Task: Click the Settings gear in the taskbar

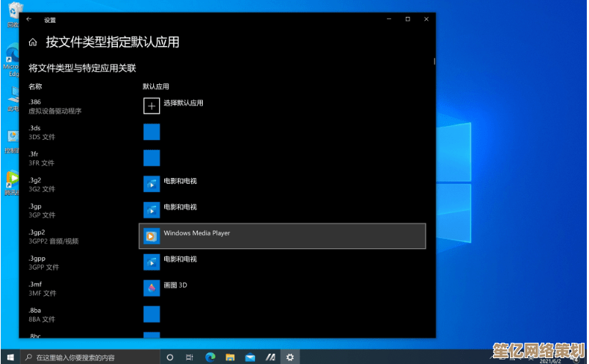Action: pyautogui.click(x=290, y=357)
